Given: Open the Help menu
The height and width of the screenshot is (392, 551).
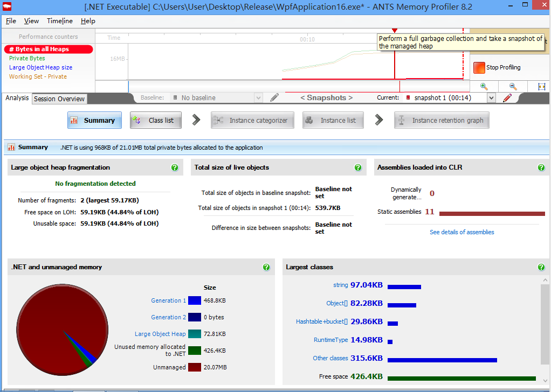Looking at the screenshot, I should pos(88,21).
